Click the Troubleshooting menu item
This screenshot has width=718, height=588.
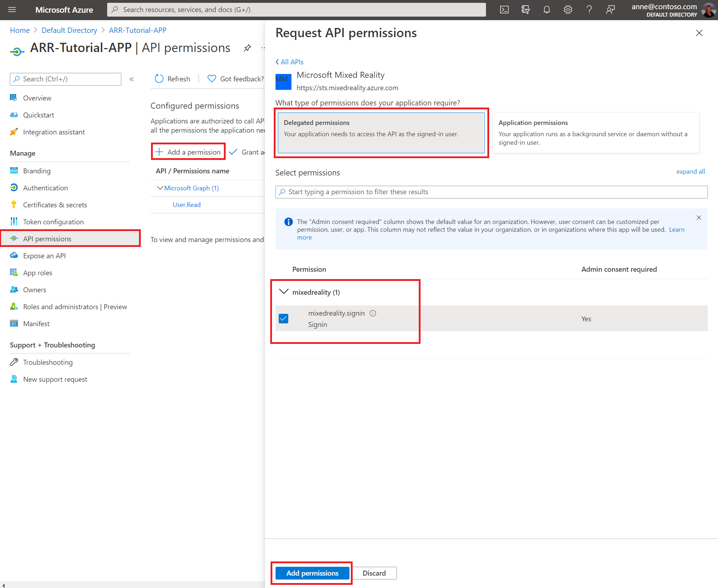tap(47, 362)
